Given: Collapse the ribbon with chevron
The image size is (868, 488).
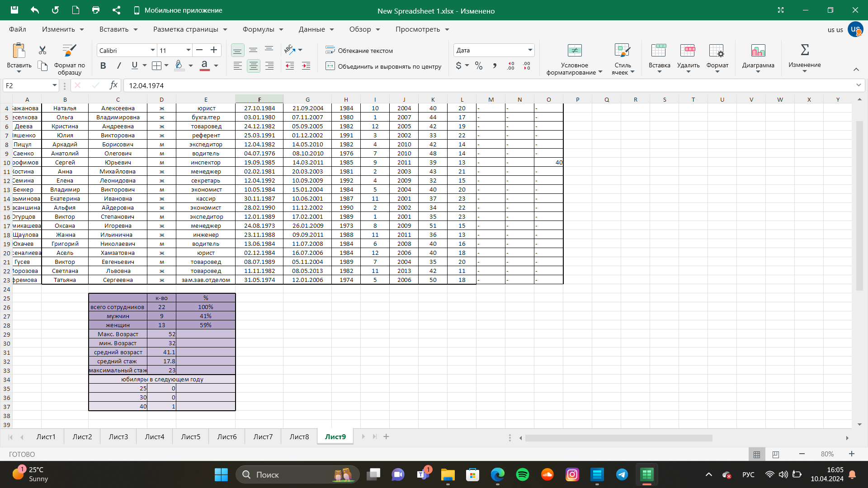Looking at the screenshot, I should click(x=856, y=69).
